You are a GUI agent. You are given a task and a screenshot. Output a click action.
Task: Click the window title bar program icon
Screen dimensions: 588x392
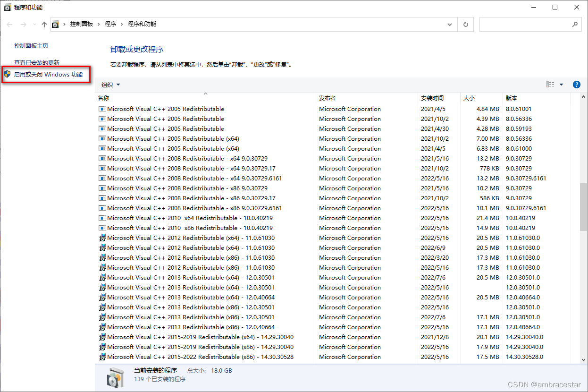(8, 7)
